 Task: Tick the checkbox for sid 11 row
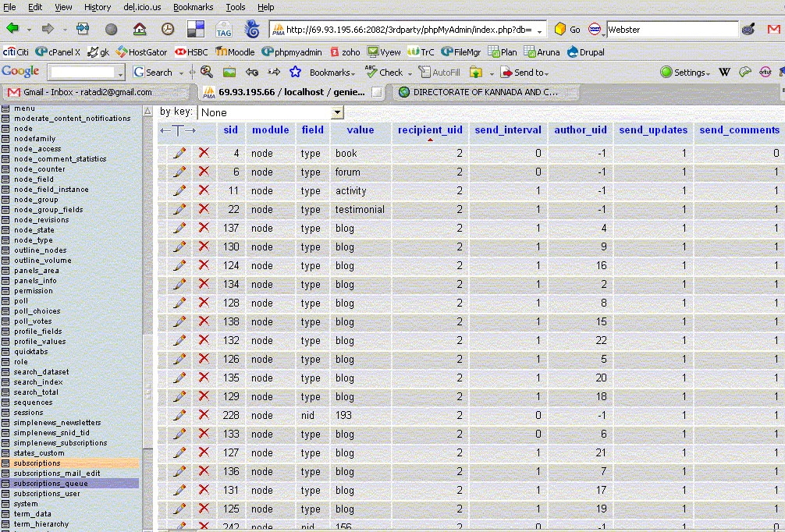[163, 190]
